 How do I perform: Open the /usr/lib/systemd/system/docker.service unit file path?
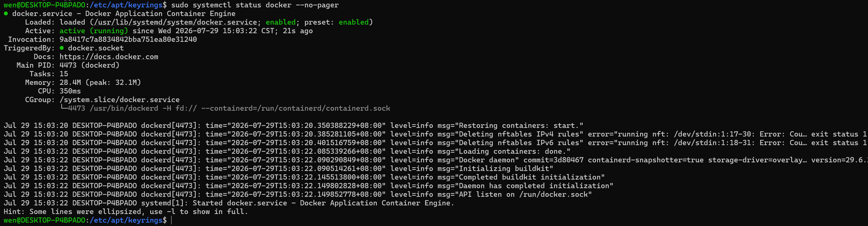pos(176,22)
